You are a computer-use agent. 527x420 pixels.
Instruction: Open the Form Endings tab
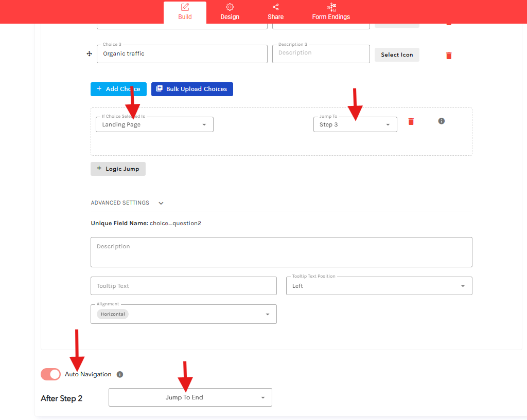(331, 7)
